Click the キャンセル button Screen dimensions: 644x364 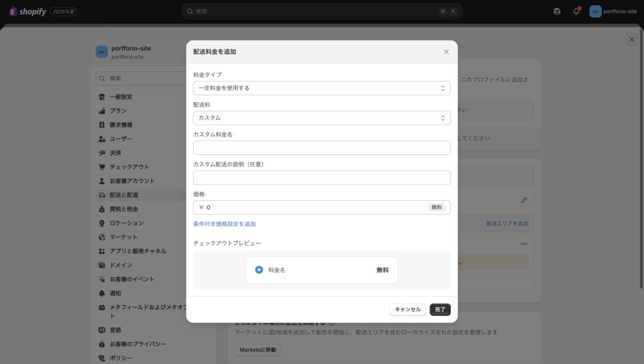point(408,309)
